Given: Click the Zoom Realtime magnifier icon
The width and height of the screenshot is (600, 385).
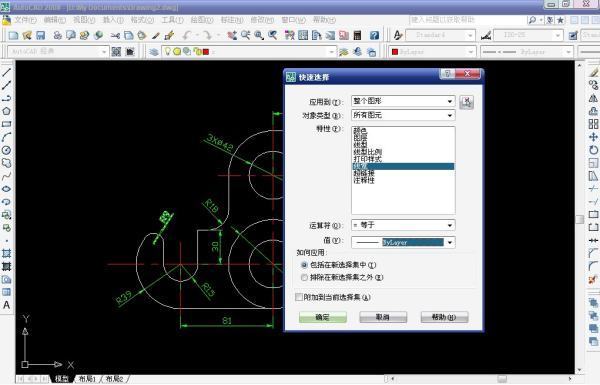Looking at the screenshot, I should (245, 36).
